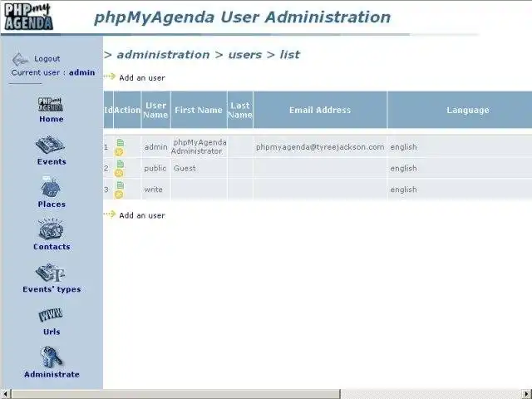
Task: Click the Logout arrow icon
Action: pos(20,59)
